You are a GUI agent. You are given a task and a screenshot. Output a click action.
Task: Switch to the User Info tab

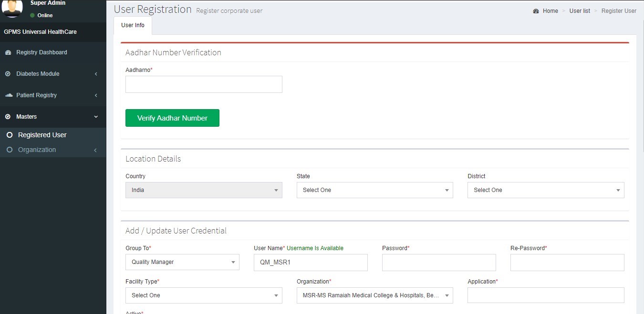coord(133,25)
